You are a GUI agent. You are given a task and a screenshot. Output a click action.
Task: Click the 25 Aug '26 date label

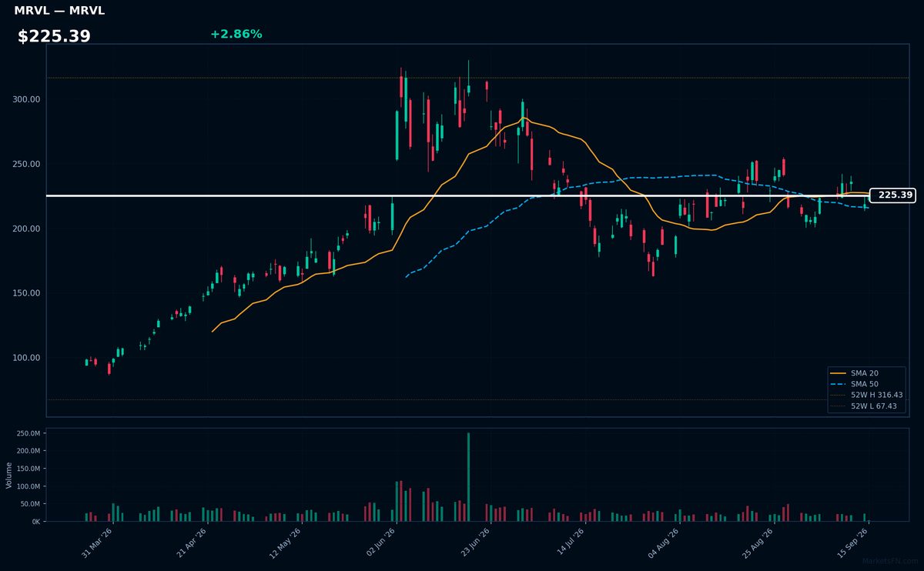pos(757,542)
